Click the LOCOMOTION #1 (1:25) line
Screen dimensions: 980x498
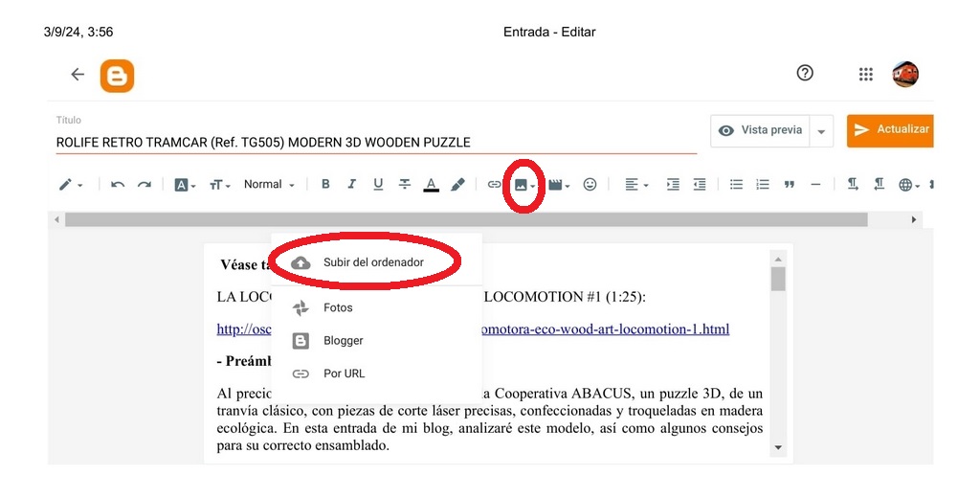click(565, 297)
